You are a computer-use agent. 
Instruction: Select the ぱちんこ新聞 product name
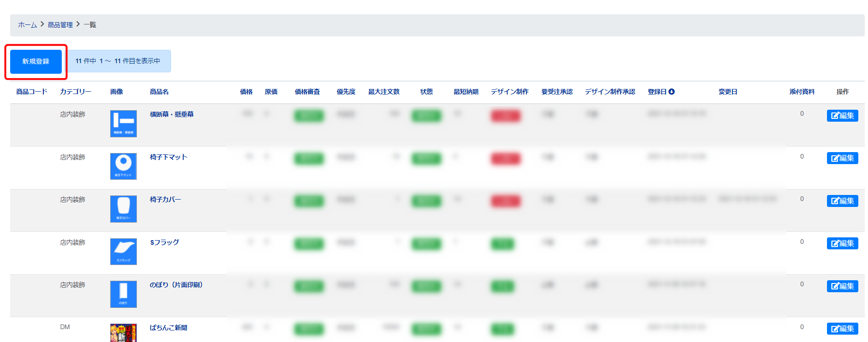pyautogui.click(x=168, y=328)
